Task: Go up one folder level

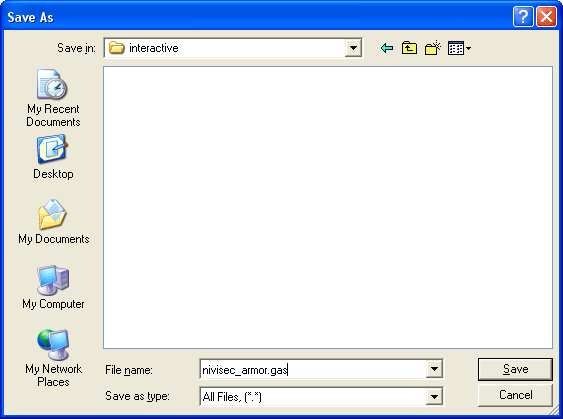Action: [409, 48]
